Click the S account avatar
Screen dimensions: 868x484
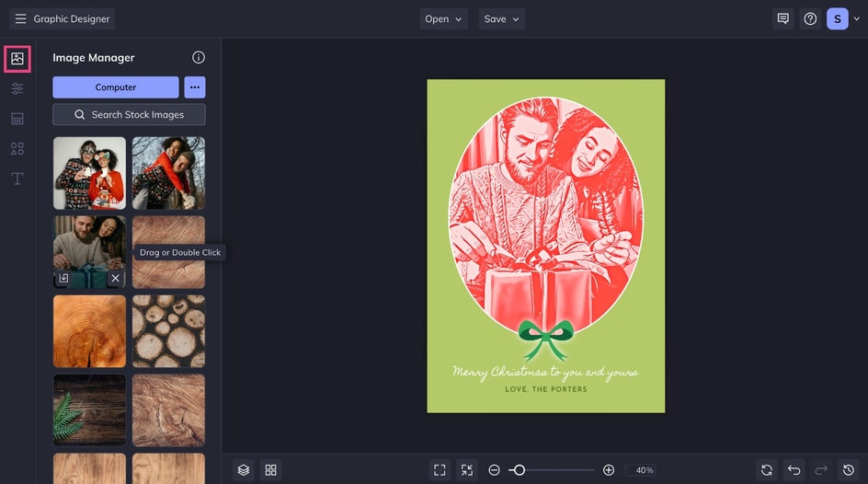click(837, 18)
